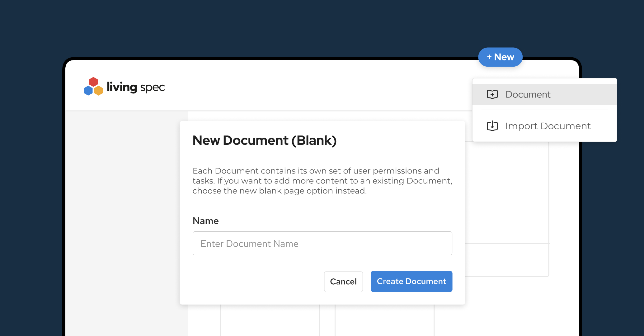
Task: Click the plus sign in the New button
Action: tap(489, 57)
